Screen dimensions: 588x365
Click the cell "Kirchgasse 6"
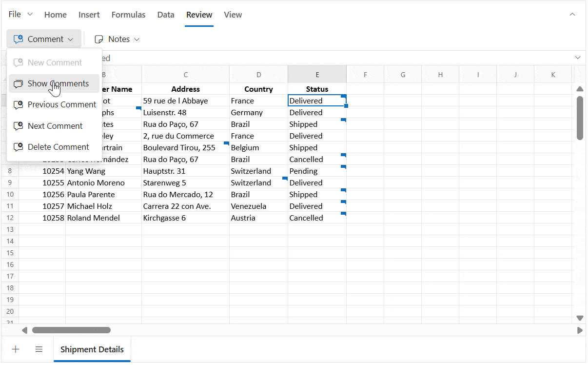click(x=186, y=218)
